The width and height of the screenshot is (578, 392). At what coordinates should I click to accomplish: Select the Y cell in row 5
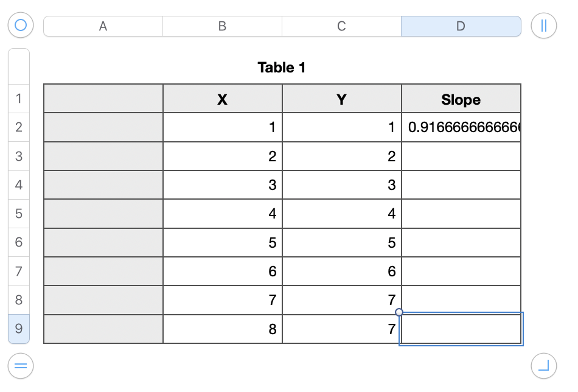[341, 214]
